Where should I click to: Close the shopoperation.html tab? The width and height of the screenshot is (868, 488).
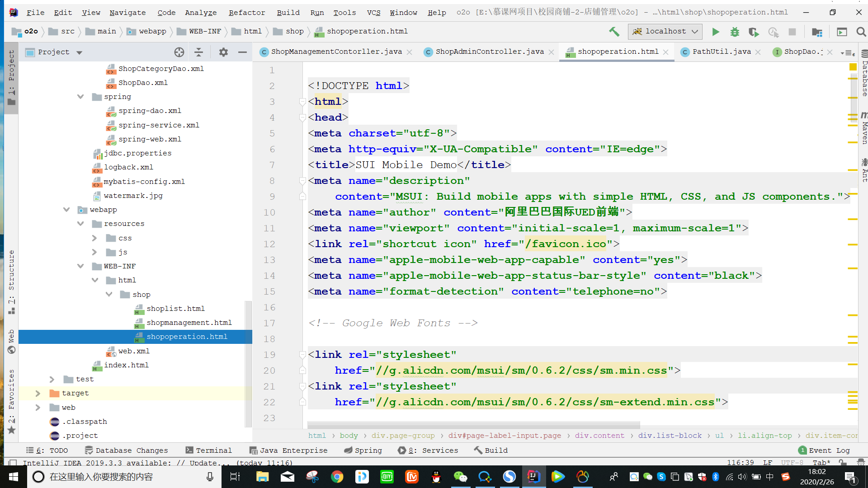pos(666,52)
